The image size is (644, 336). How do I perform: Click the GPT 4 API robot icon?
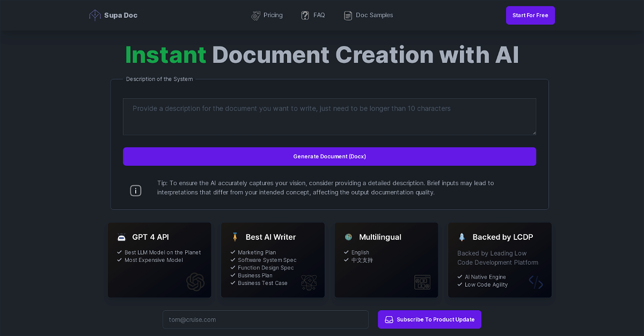(x=121, y=237)
